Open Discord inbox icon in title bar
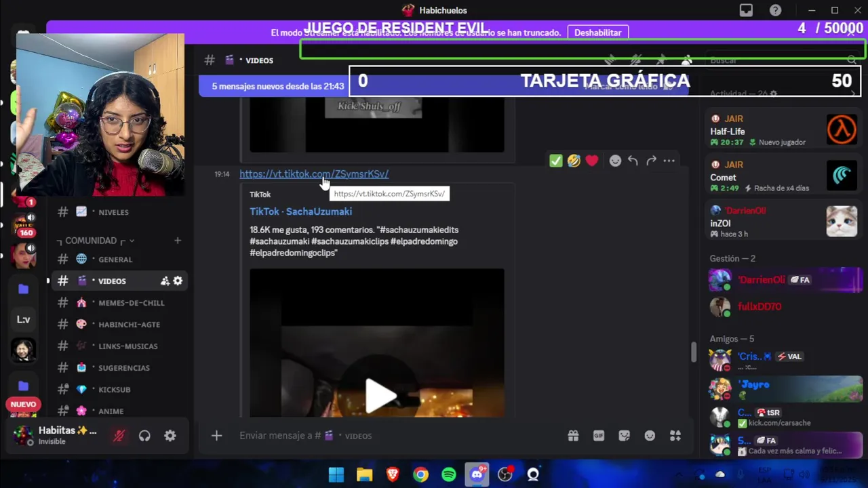Image resolution: width=868 pixels, height=488 pixels. pos(746,10)
